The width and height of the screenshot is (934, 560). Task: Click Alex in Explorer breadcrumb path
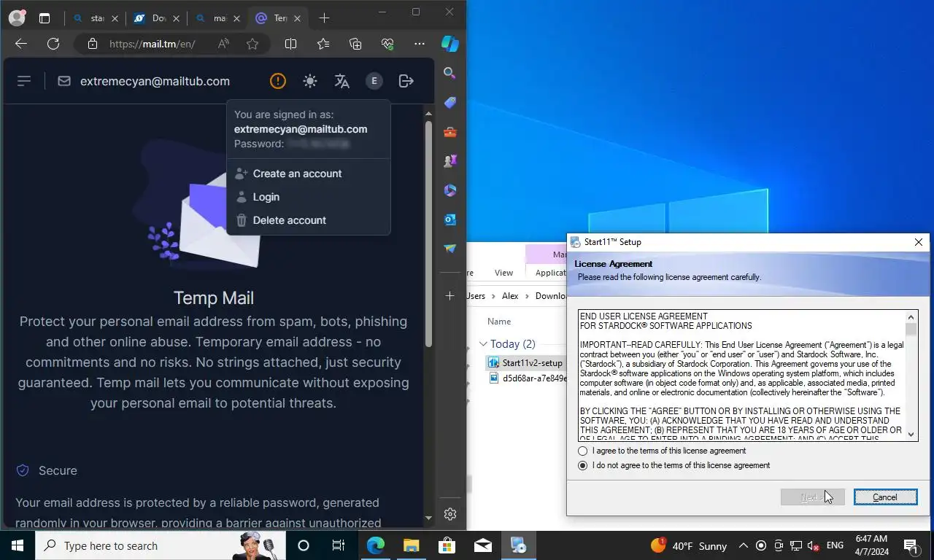(x=509, y=295)
